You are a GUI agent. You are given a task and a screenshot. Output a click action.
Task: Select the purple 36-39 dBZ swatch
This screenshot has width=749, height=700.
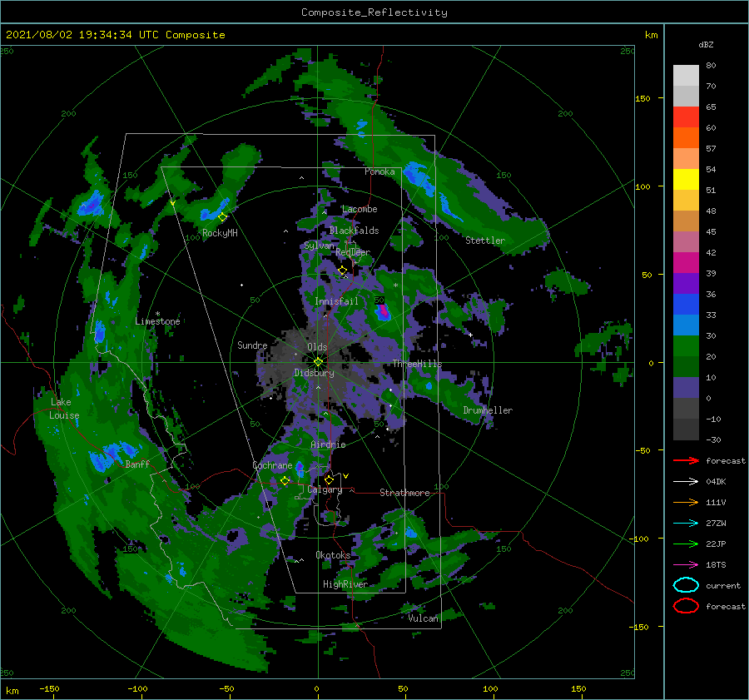coord(686,284)
